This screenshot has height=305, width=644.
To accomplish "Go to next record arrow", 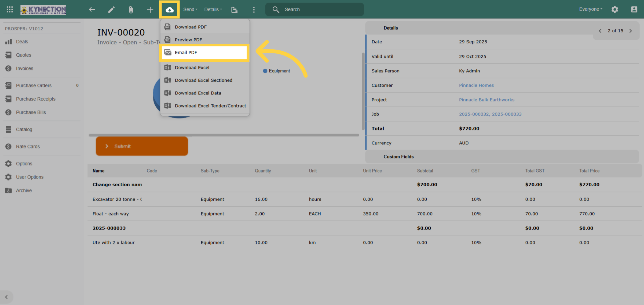I will (631, 31).
